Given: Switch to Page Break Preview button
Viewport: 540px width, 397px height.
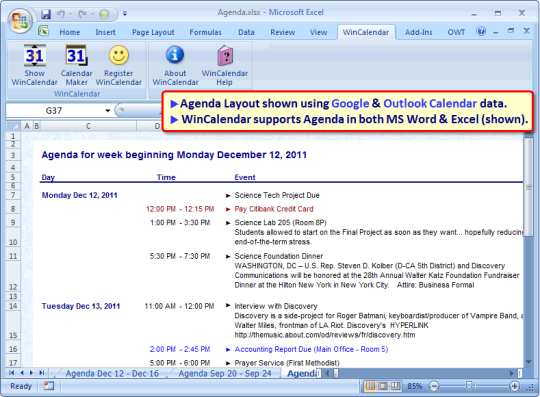Looking at the screenshot, I should pos(395,386).
